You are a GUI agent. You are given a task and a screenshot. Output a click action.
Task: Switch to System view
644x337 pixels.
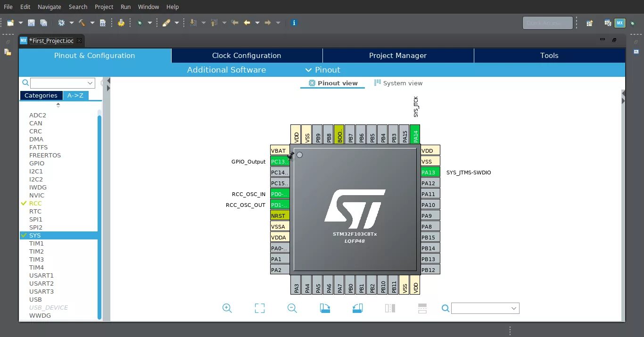(x=398, y=83)
